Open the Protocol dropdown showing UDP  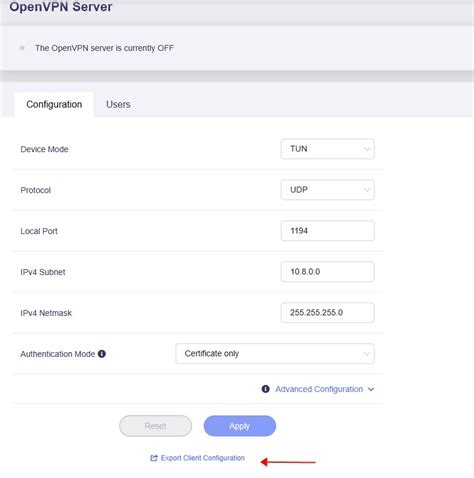click(328, 190)
